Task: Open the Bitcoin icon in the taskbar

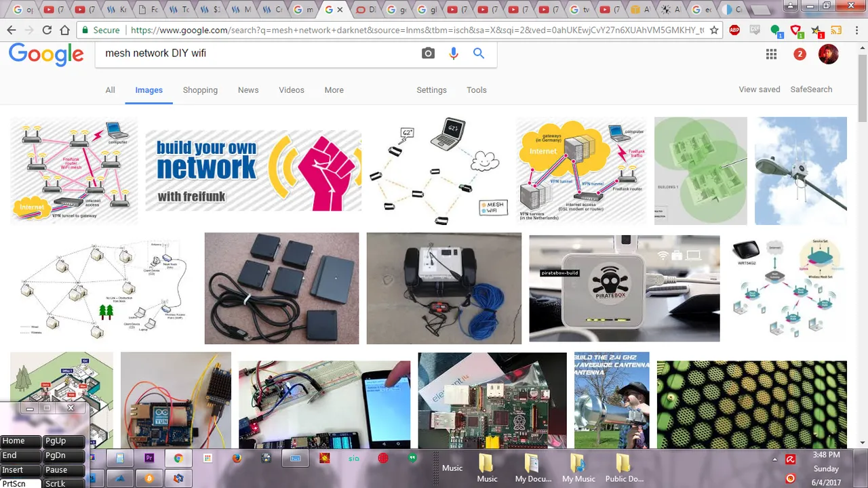Action: 149,479
